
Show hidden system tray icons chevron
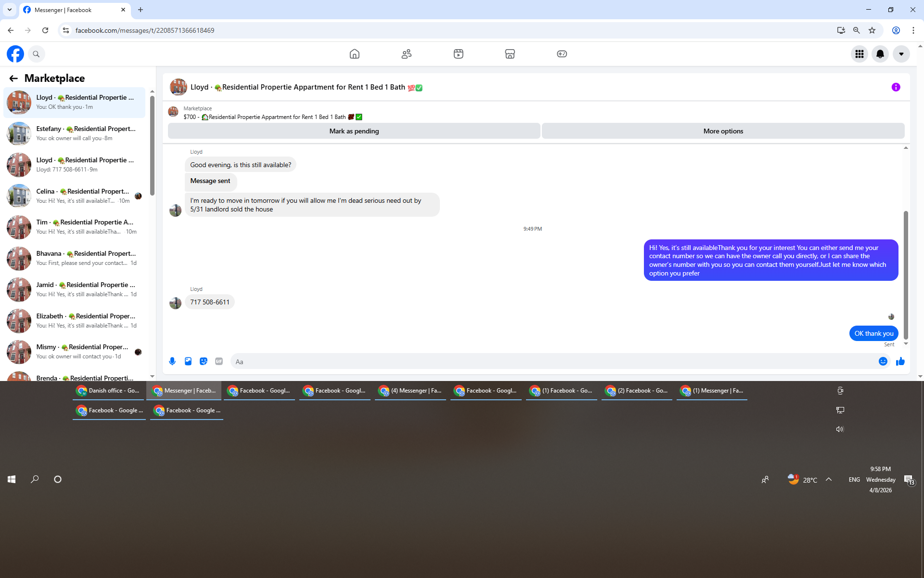point(829,479)
